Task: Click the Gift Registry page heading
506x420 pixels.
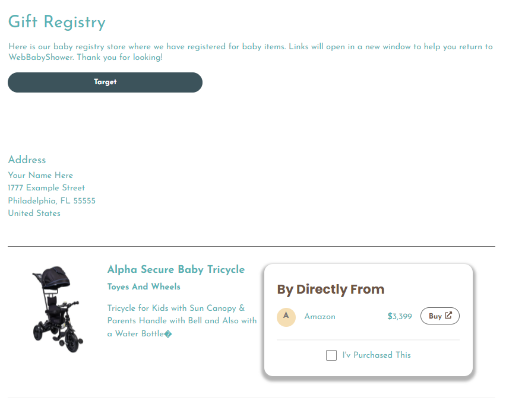Action: click(56, 23)
